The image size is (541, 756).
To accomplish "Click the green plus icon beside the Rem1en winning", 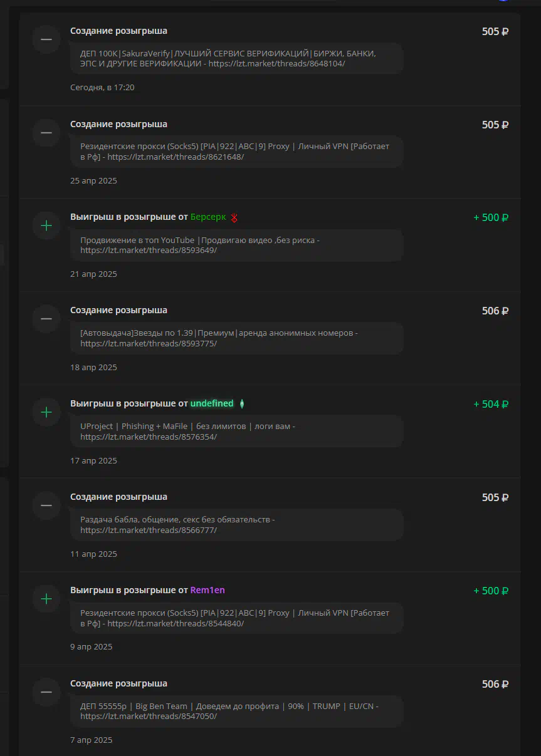I will click(46, 599).
